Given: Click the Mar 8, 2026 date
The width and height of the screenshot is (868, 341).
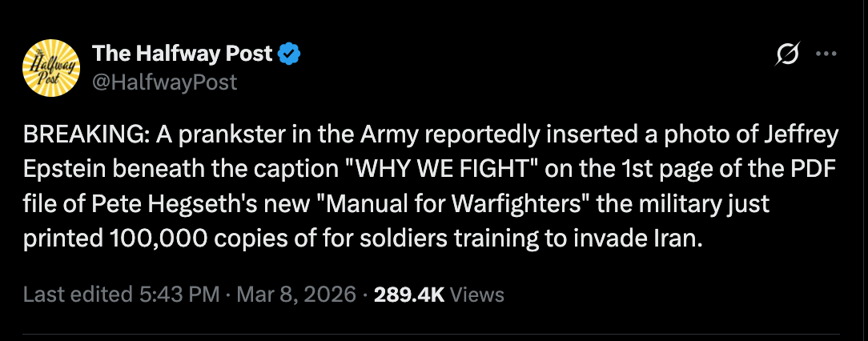Looking at the screenshot, I should click(294, 295).
